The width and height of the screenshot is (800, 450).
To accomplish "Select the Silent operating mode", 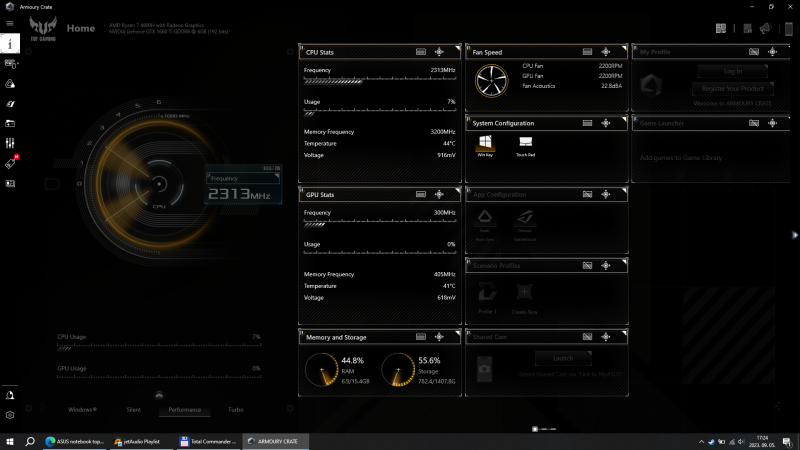I will (x=134, y=410).
